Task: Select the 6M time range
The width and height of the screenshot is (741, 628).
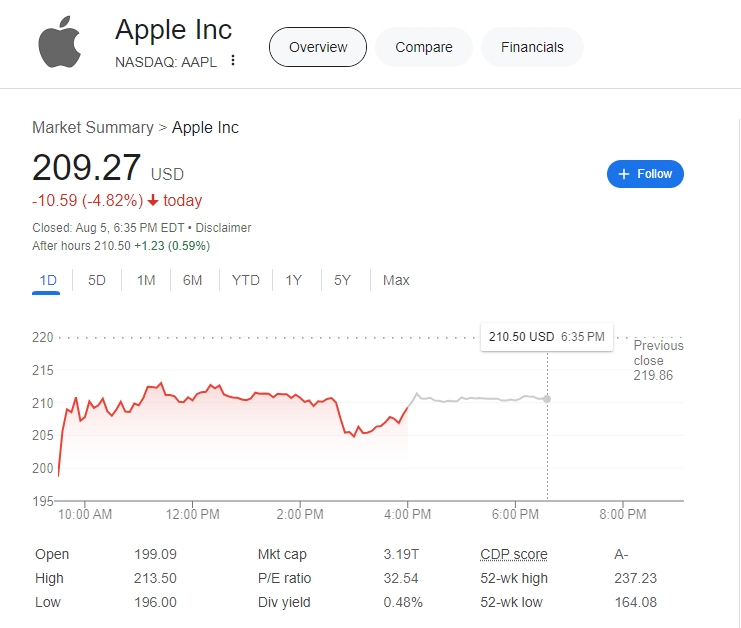Action: 192,281
